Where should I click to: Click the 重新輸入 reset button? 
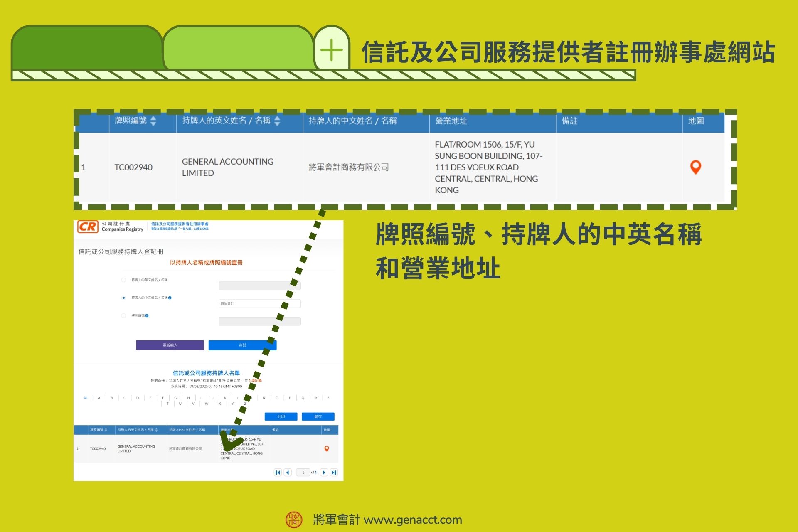170,345
